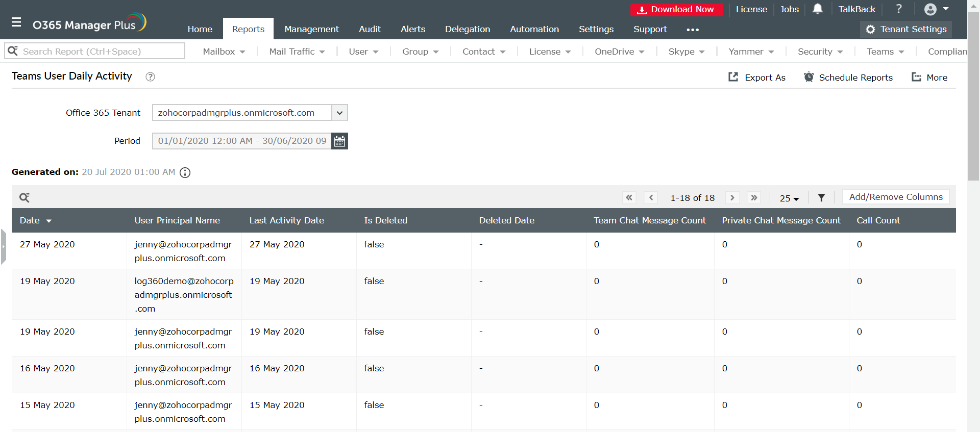The height and width of the screenshot is (432, 980).
Task: Go to previous page of results
Action: 651,197
